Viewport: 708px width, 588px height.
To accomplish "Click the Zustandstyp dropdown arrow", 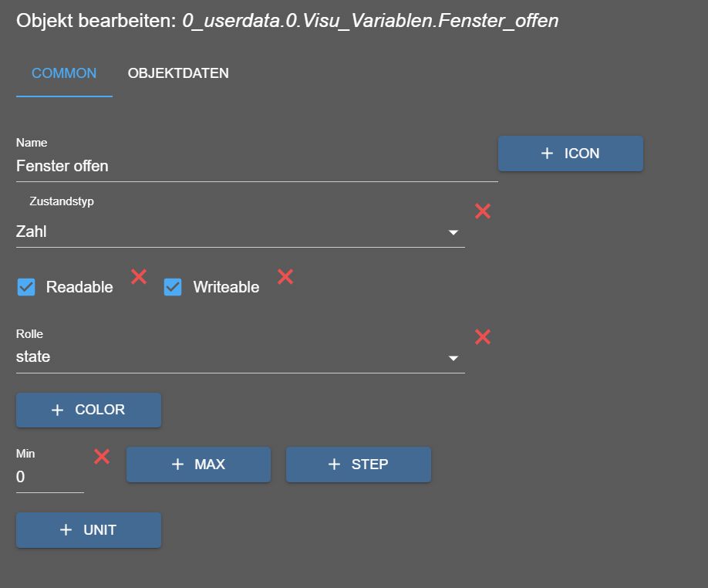I will click(x=453, y=232).
